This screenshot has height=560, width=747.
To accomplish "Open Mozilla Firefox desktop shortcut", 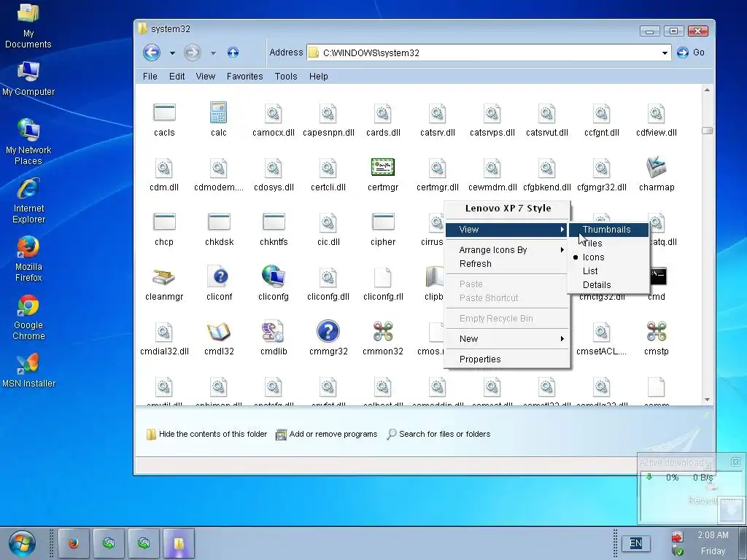I will (28, 259).
